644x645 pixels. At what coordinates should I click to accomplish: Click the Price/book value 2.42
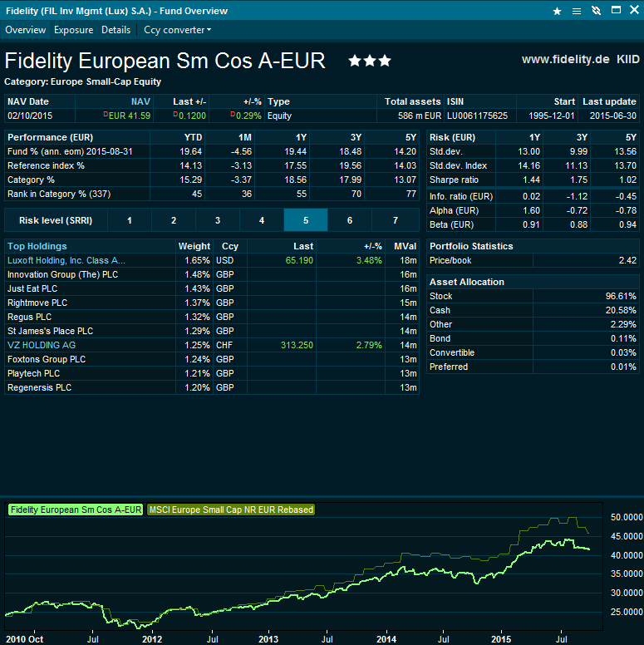(x=627, y=260)
